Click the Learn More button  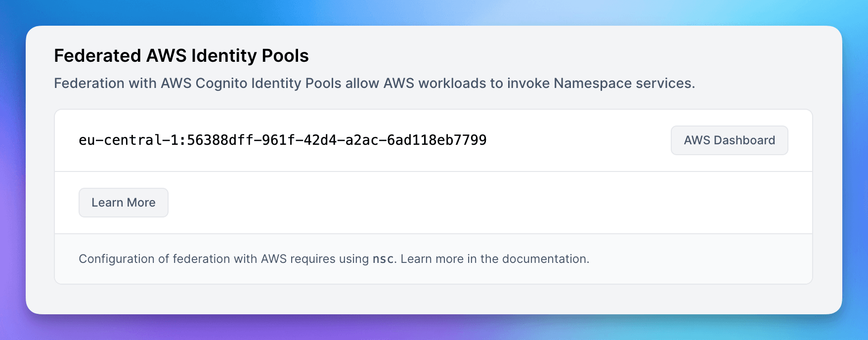(124, 203)
